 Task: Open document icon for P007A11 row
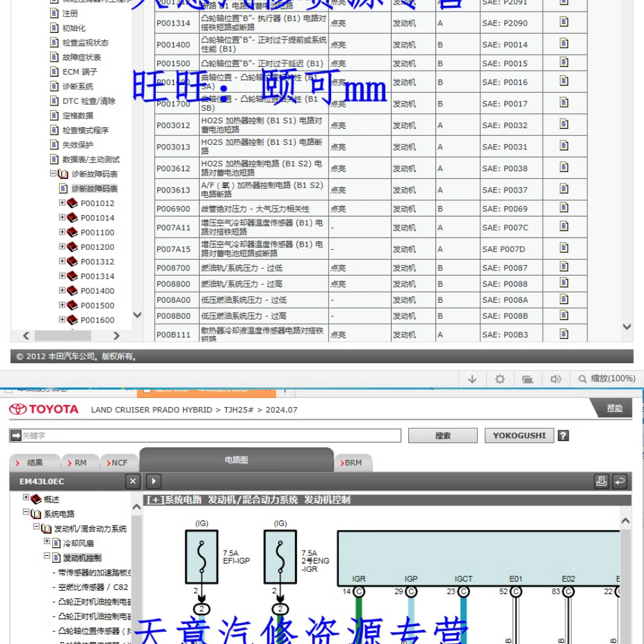coord(564,226)
